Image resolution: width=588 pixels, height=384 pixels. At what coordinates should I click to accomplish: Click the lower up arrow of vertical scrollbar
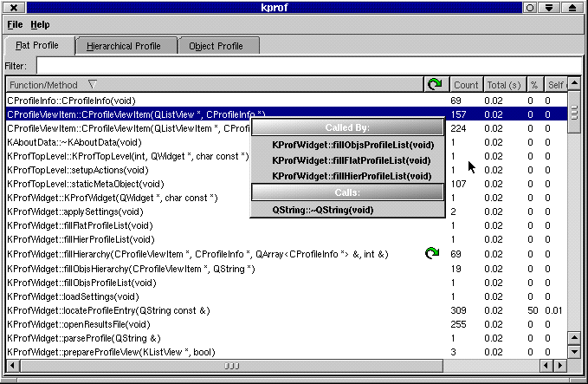[574, 338]
